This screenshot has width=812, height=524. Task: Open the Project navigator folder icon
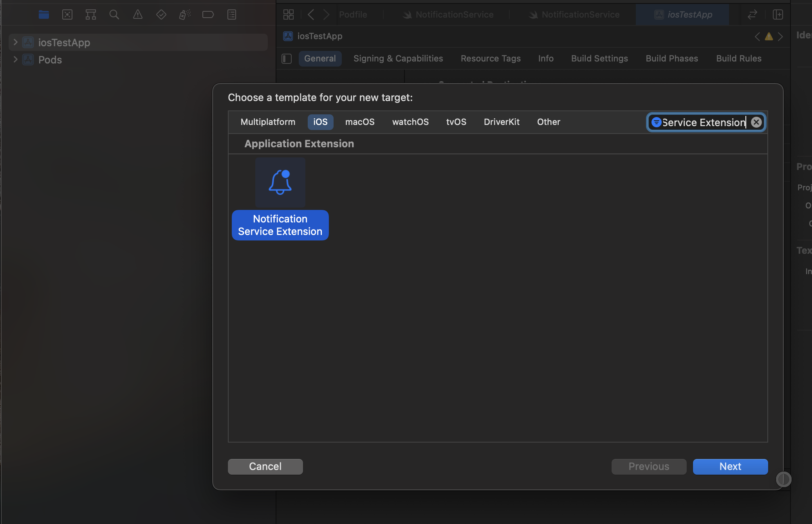coord(44,14)
